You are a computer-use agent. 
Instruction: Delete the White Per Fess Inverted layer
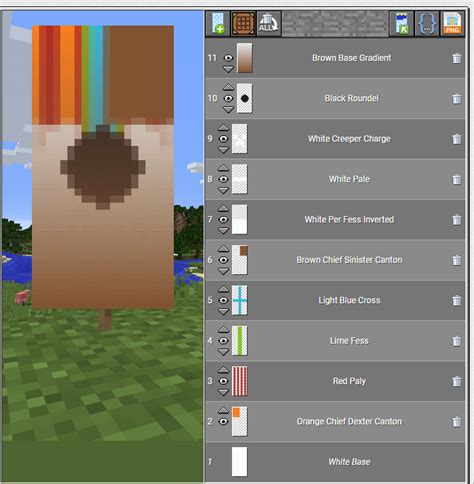(x=457, y=220)
